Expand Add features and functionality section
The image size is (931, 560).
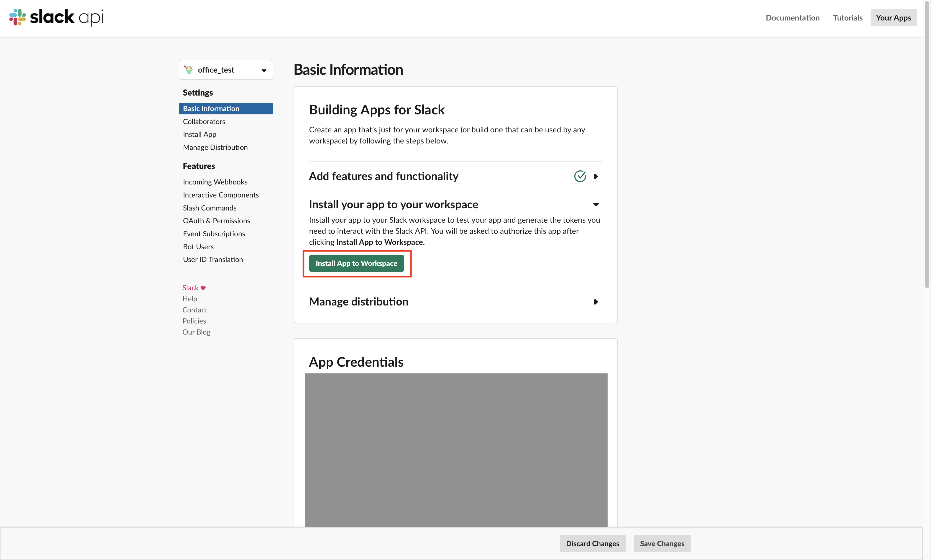(x=596, y=176)
